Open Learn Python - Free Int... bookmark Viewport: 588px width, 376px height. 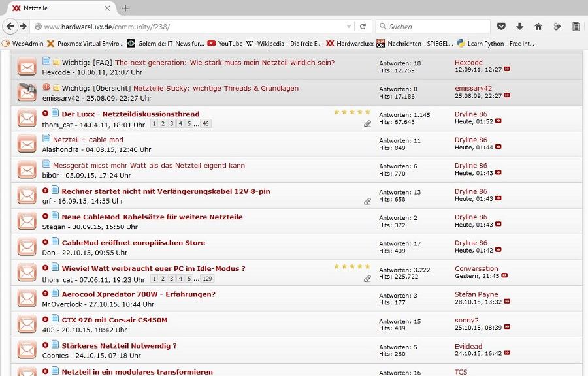tap(495, 44)
